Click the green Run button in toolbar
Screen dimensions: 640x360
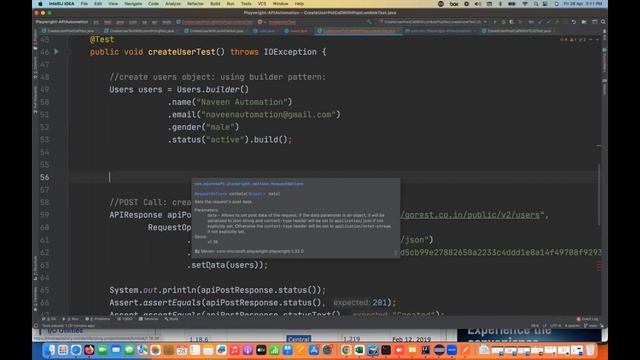pyautogui.click(x=495, y=22)
